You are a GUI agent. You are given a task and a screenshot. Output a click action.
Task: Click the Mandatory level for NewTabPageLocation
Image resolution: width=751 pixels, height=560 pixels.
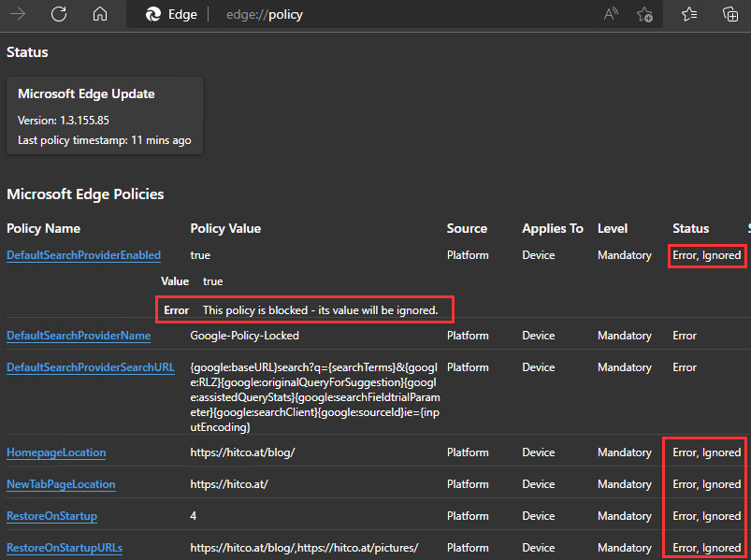(x=625, y=484)
